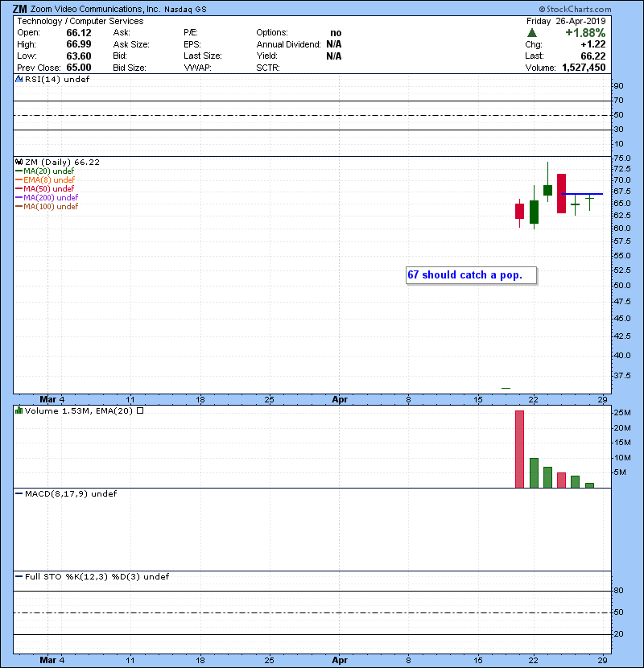This screenshot has height=668, width=644.
Task: Click the RSI(14) undef label
Action: (x=57, y=79)
